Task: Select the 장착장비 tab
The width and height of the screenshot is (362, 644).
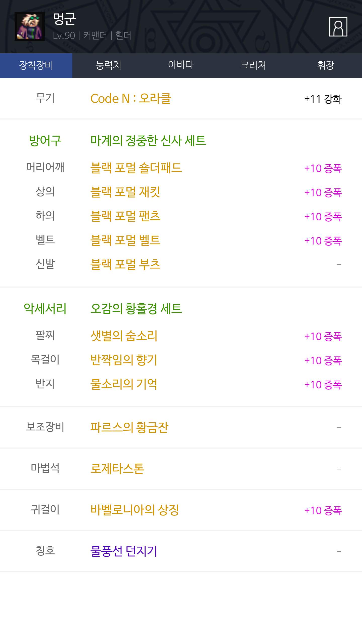Action: [36, 65]
